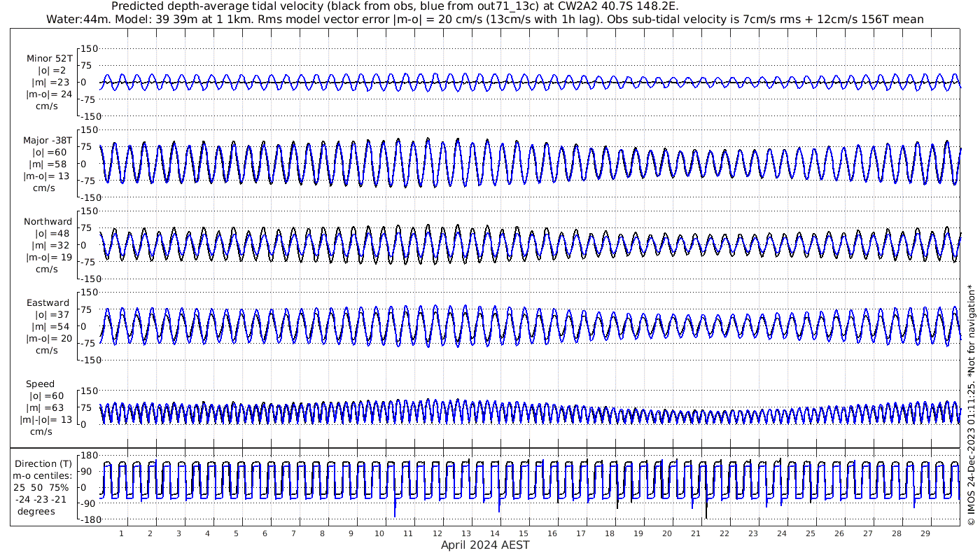Click the 'Direction (T)' panel label

pos(43,463)
